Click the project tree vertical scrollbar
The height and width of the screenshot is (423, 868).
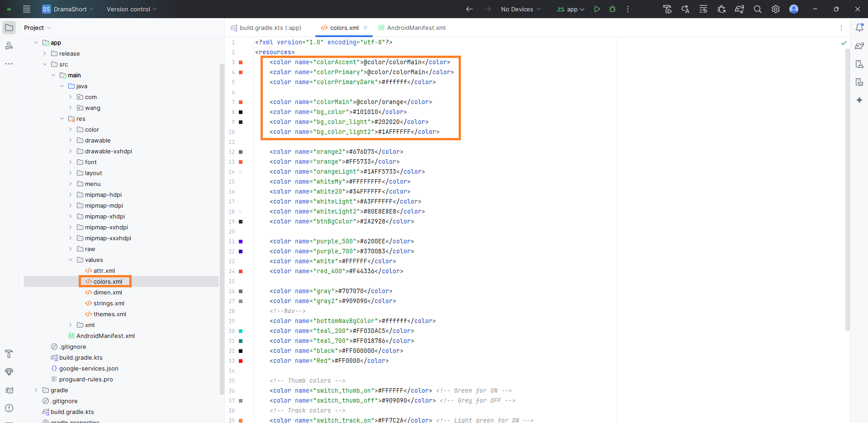222,228
